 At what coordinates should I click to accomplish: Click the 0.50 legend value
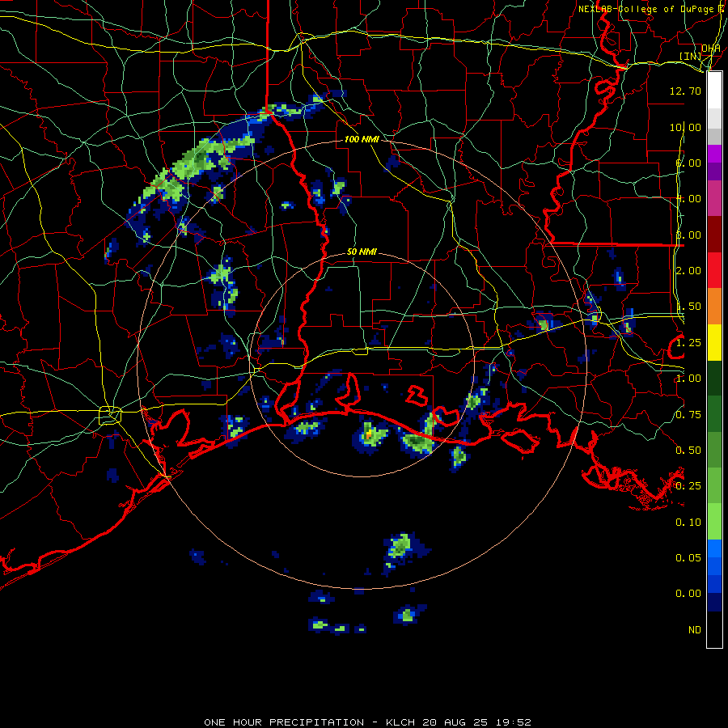[688, 451]
